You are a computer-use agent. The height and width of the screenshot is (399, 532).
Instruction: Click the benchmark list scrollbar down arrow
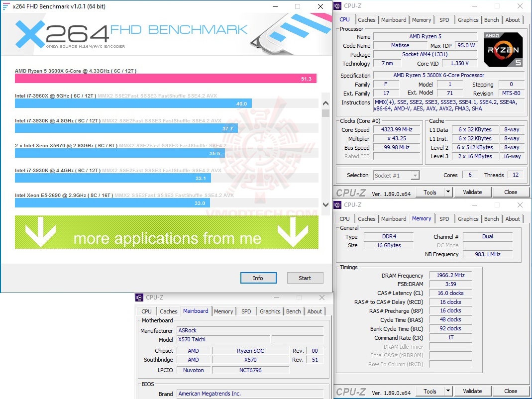click(325, 204)
